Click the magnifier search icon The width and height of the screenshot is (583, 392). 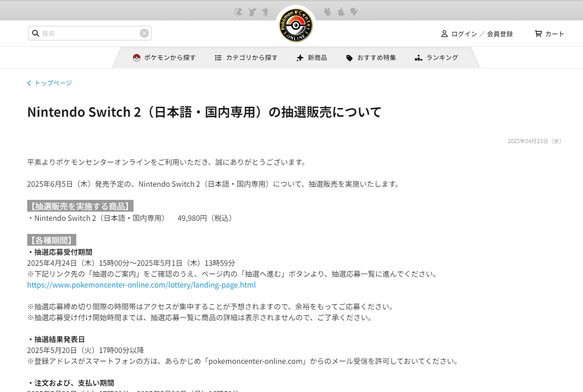pyautogui.click(x=36, y=33)
